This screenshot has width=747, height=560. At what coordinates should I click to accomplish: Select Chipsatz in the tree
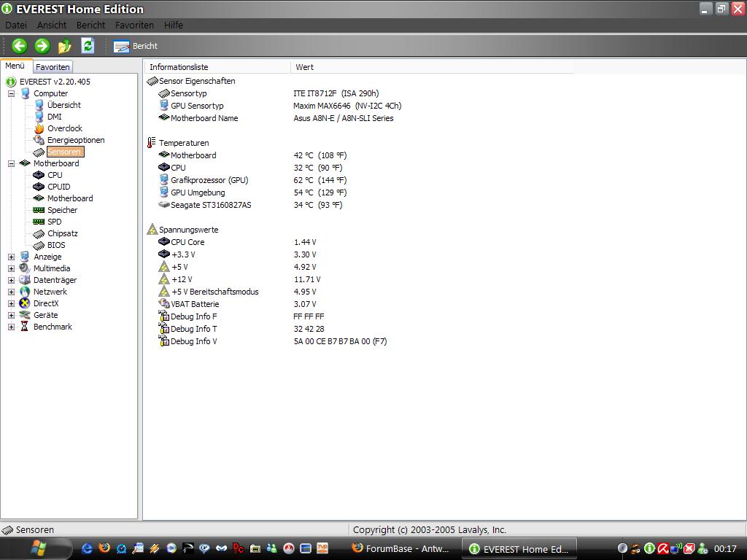click(63, 233)
